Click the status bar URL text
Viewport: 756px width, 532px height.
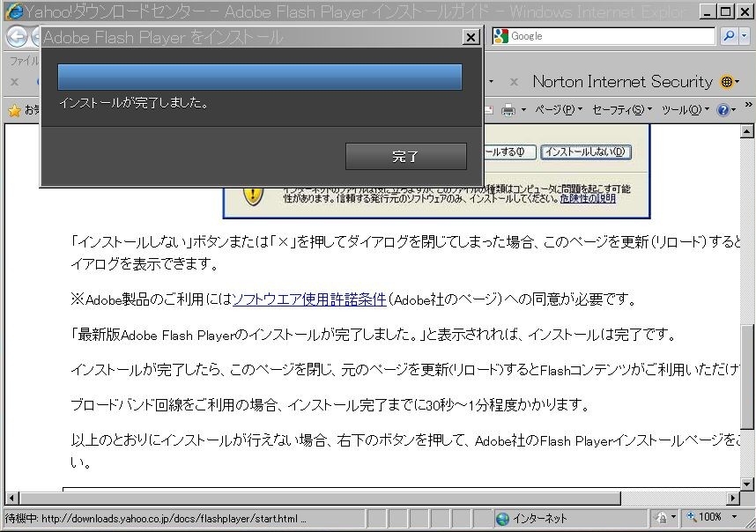[155, 519]
